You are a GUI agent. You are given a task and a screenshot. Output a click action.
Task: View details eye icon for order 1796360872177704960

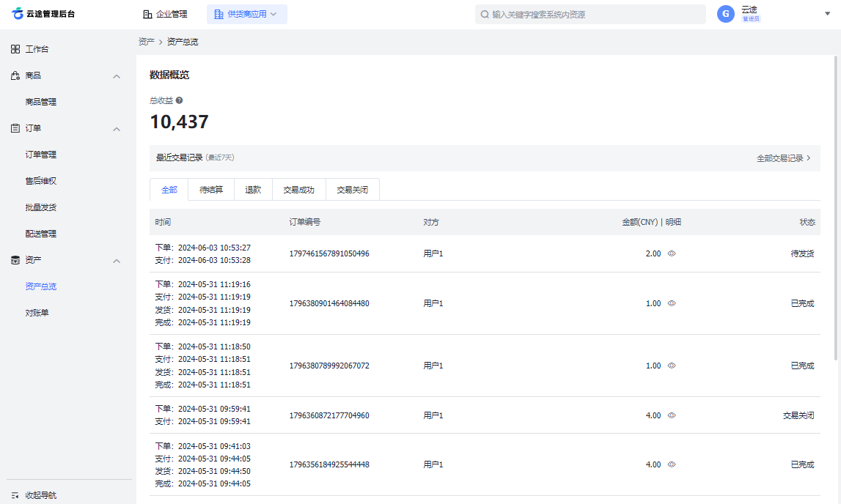click(672, 415)
